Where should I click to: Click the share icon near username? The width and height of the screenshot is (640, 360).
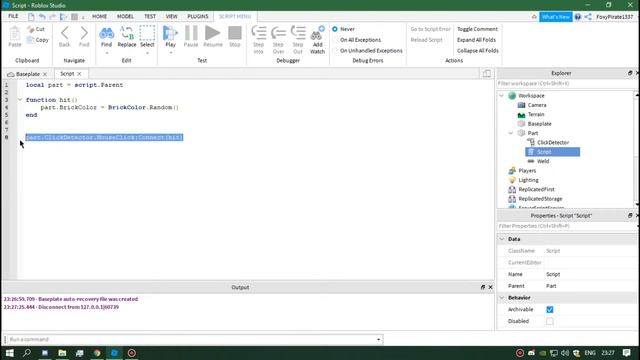tap(588, 17)
